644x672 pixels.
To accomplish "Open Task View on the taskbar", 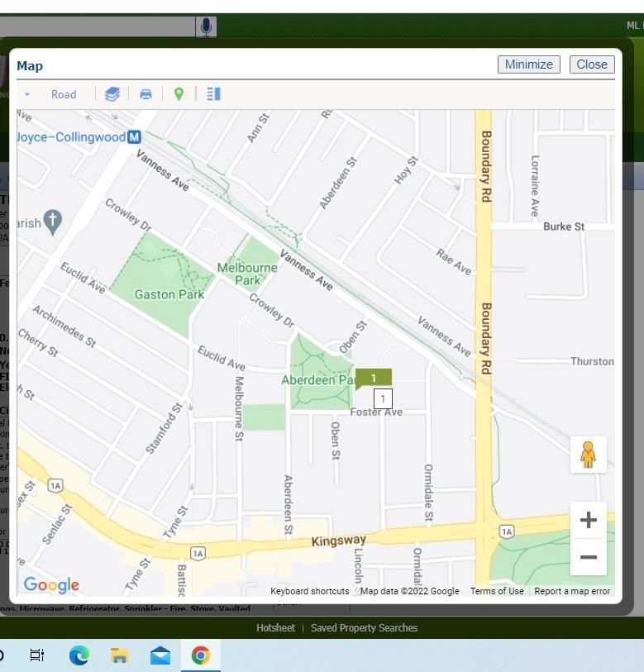I will pos(37,655).
